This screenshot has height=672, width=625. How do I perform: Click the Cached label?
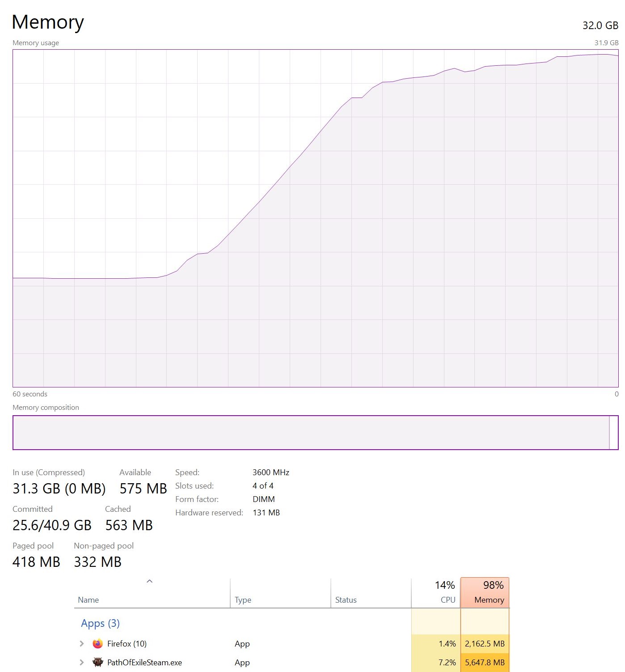click(118, 509)
